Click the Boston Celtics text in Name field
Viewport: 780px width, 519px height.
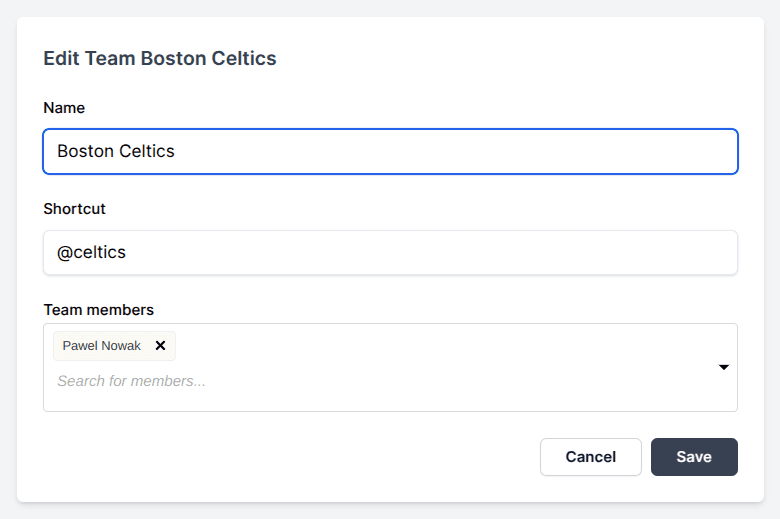[x=116, y=152]
